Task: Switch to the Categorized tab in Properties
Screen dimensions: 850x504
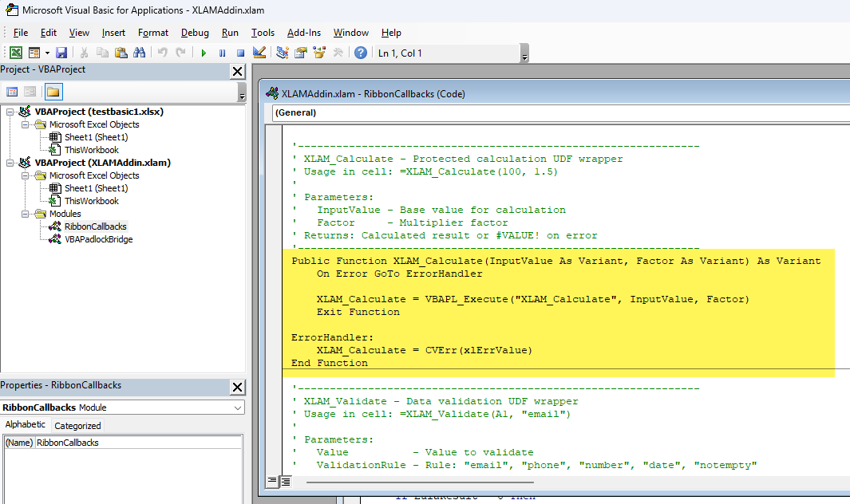Action: click(x=77, y=425)
